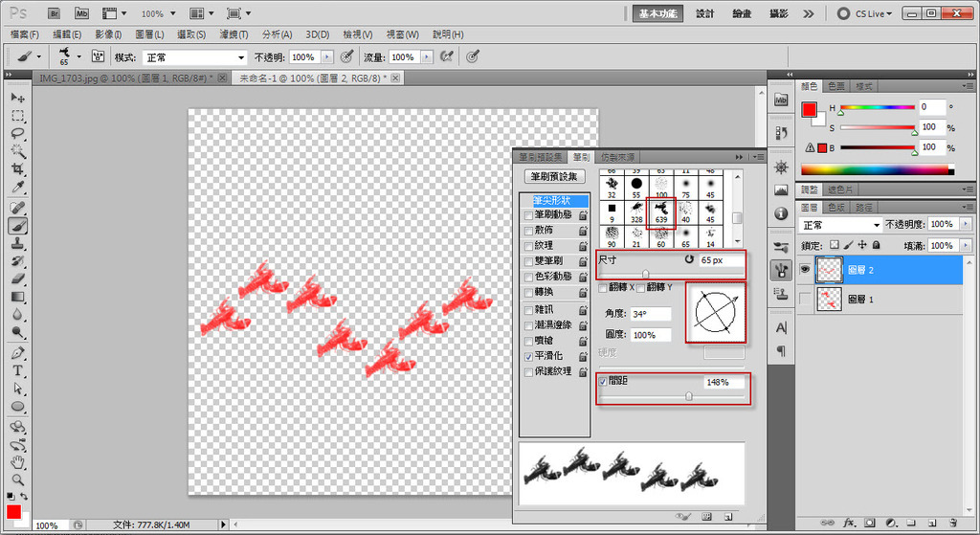Enable the 紋理 checkbox
Image resolution: width=980 pixels, height=535 pixels.
pyautogui.click(x=528, y=246)
